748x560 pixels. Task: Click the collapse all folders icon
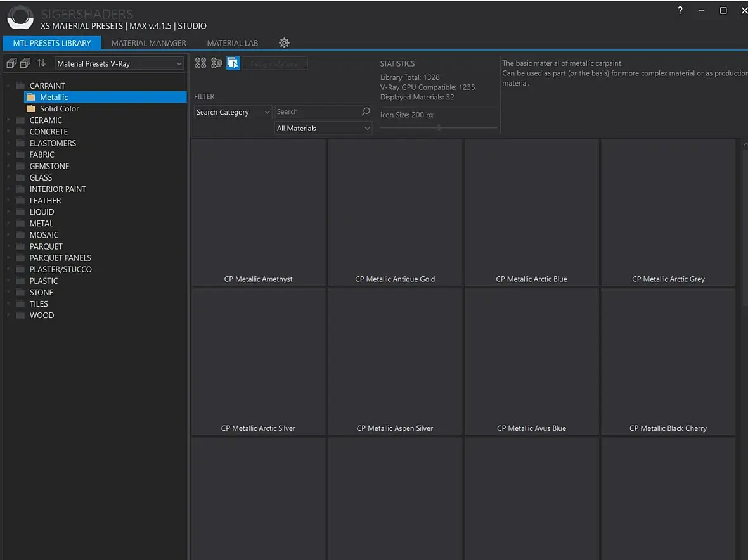(25, 63)
